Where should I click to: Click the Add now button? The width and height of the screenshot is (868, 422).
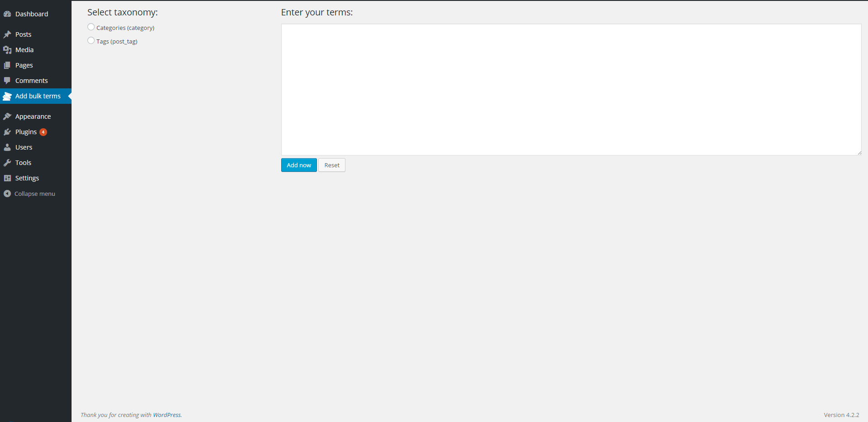pos(299,165)
